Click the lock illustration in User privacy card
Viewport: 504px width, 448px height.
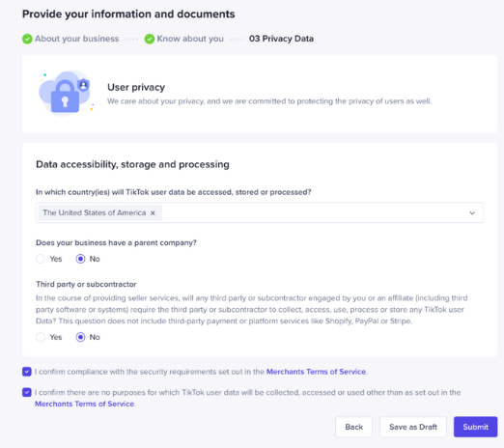[x=65, y=97]
